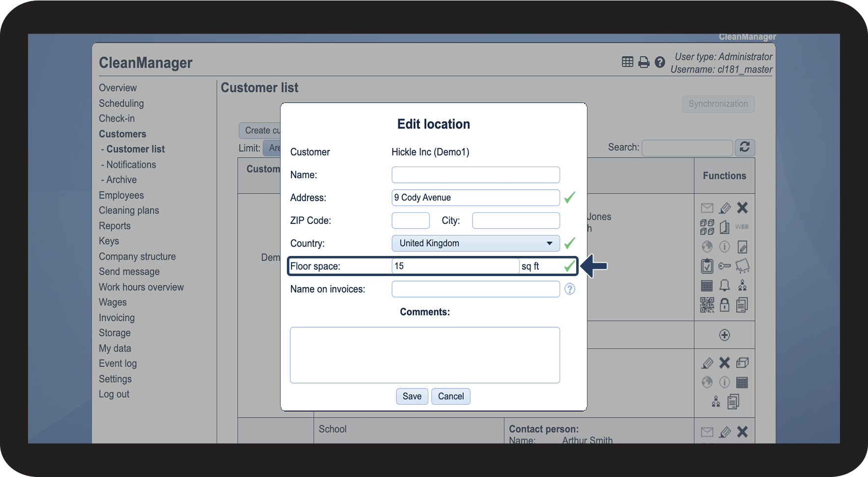Image resolution: width=868 pixels, height=477 pixels.
Task: Open Wages in the sidebar
Action: pos(112,302)
